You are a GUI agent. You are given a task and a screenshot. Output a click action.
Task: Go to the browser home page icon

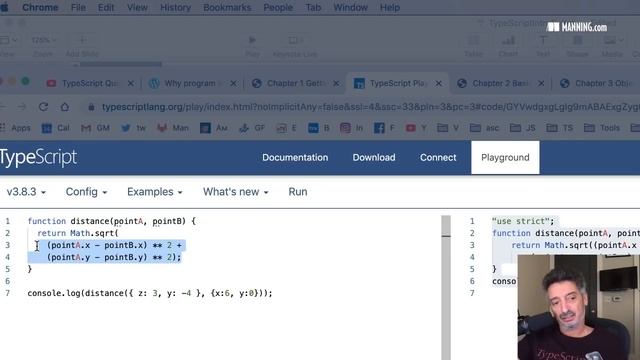65,107
